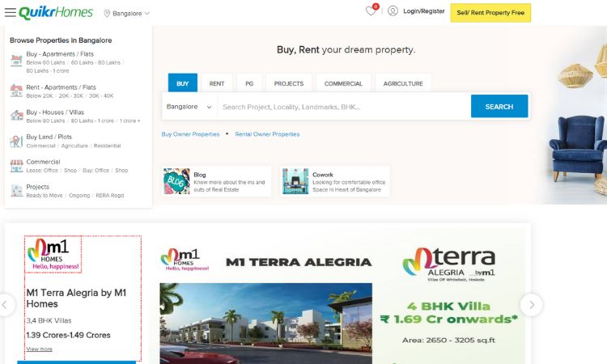The width and height of the screenshot is (607, 364).
Task: Open Buy - Apartments / Flats link
Action: (60, 54)
